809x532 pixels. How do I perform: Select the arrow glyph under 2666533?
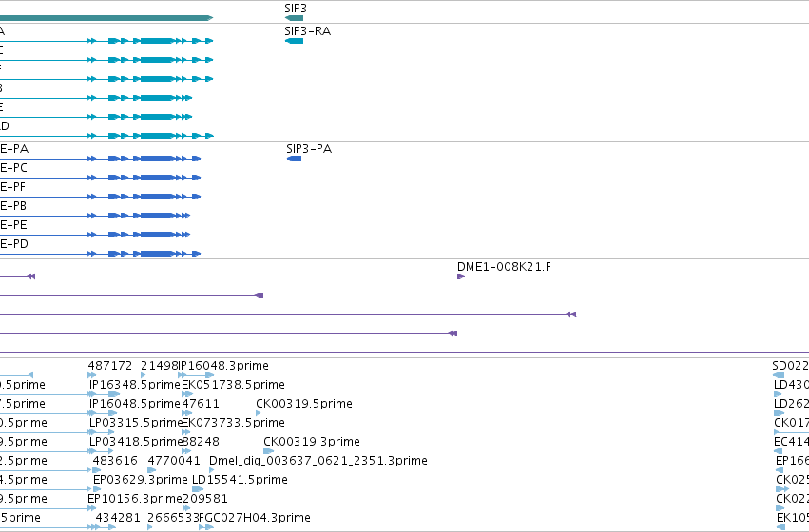click(x=150, y=527)
